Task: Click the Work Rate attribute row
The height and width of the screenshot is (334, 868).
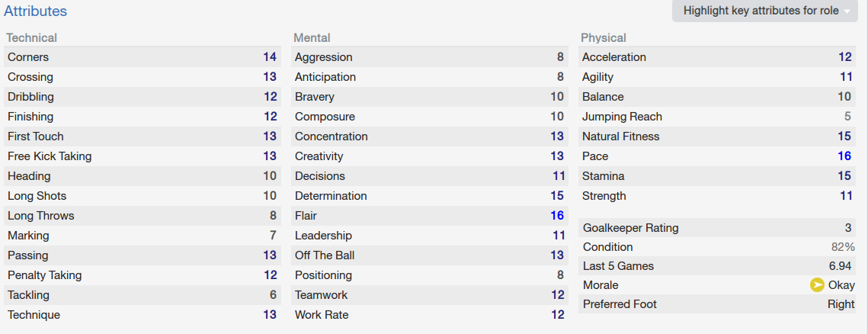Action: 430,315
